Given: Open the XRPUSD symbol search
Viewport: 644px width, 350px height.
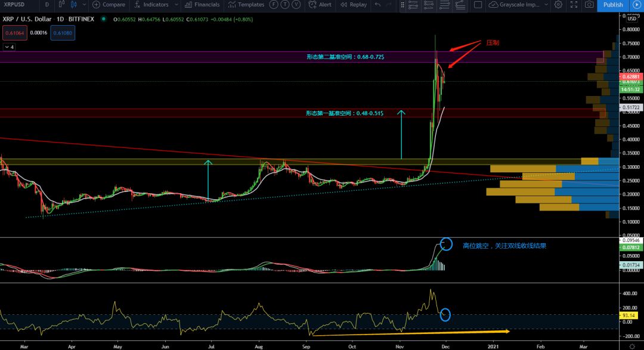Looking at the screenshot, I should coord(15,5).
